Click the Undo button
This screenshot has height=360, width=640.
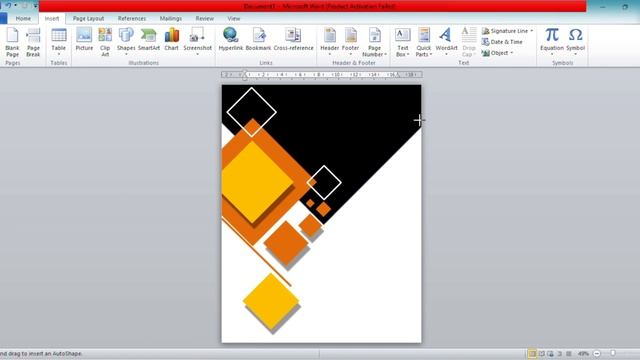[8, 5]
